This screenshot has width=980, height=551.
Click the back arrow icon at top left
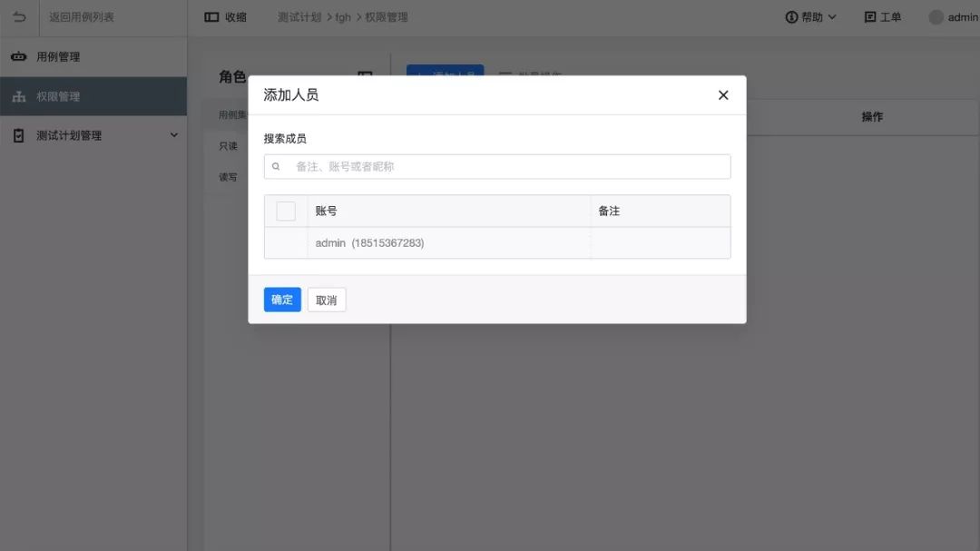pos(19,17)
